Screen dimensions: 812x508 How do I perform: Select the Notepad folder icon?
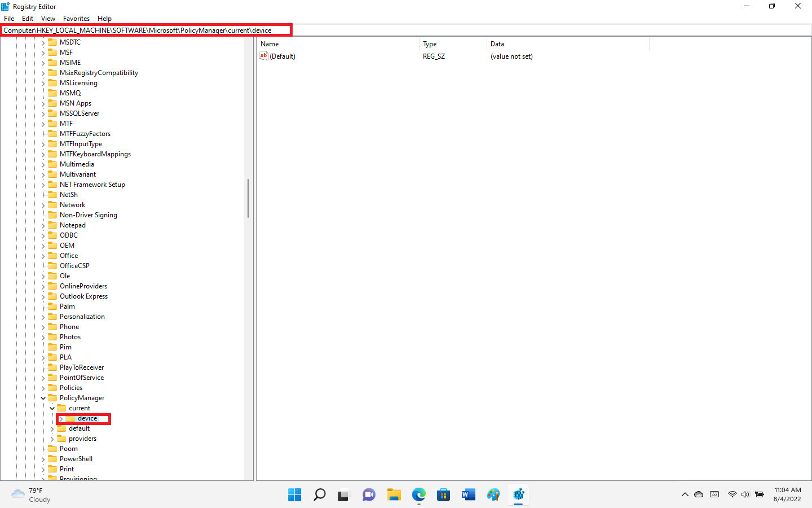52,225
